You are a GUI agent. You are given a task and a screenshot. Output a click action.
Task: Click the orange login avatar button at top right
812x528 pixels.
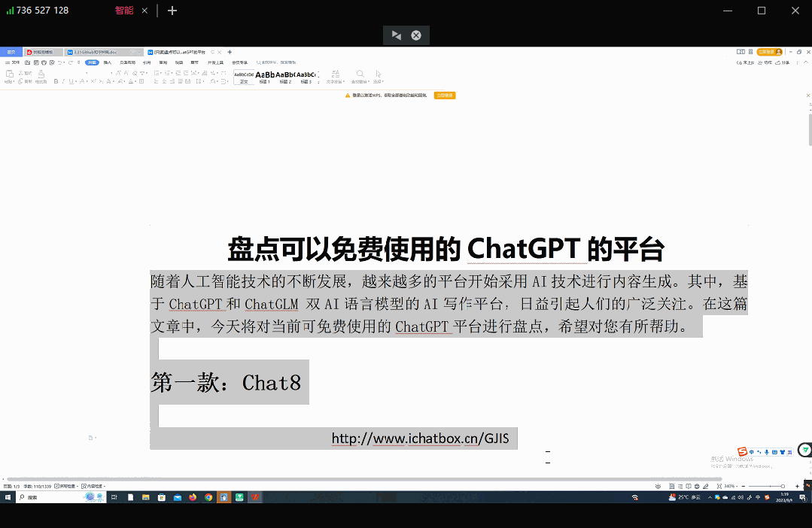[770, 52]
